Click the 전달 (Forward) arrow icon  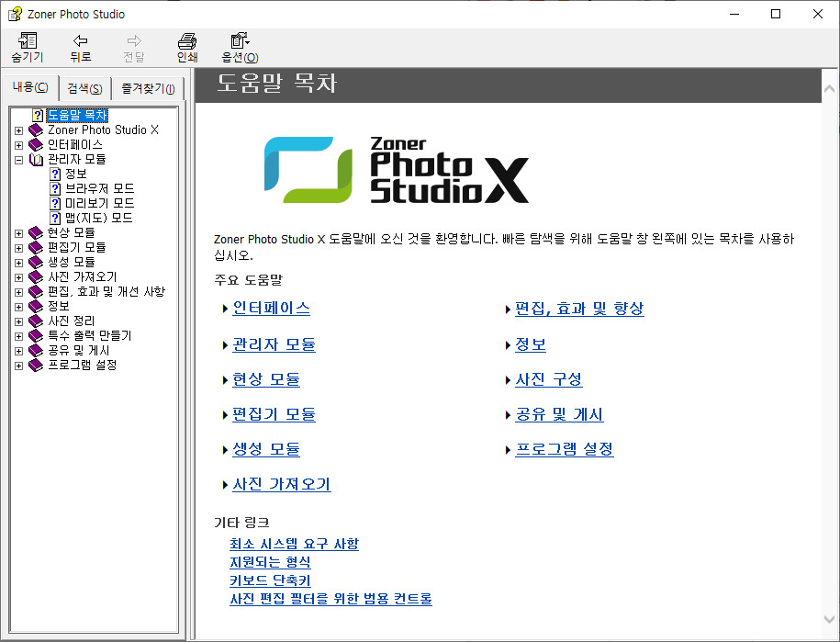pyautogui.click(x=134, y=40)
